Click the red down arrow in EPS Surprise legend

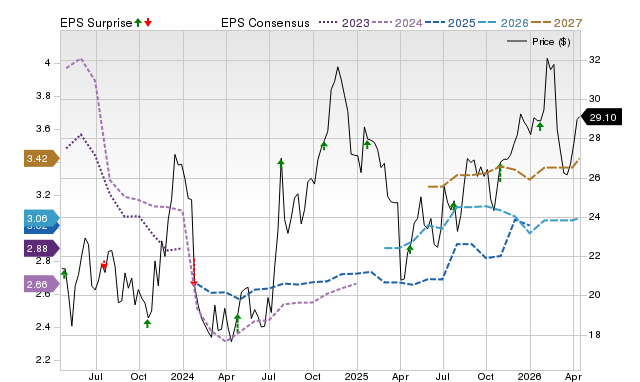[x=148, y=23]
